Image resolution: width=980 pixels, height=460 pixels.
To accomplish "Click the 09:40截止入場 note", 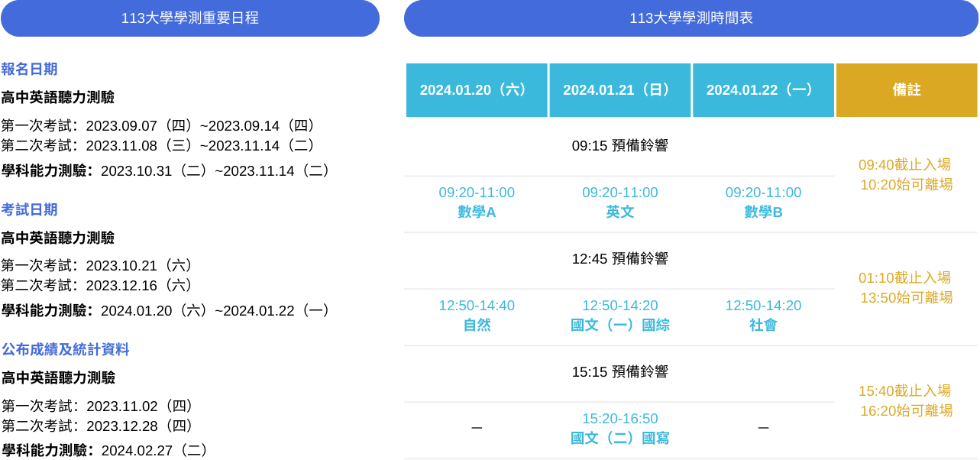I will tap(904, 164).
